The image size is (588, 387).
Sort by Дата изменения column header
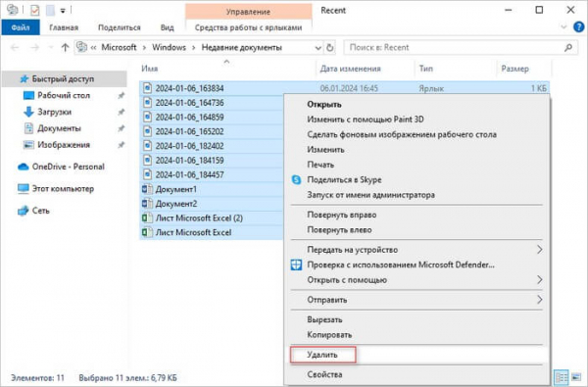point(350,69)
